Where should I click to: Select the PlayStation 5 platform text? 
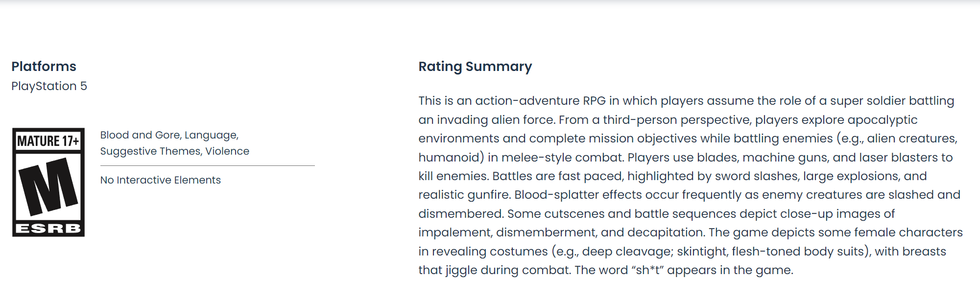pyautogui.click(x=49, y=86)
